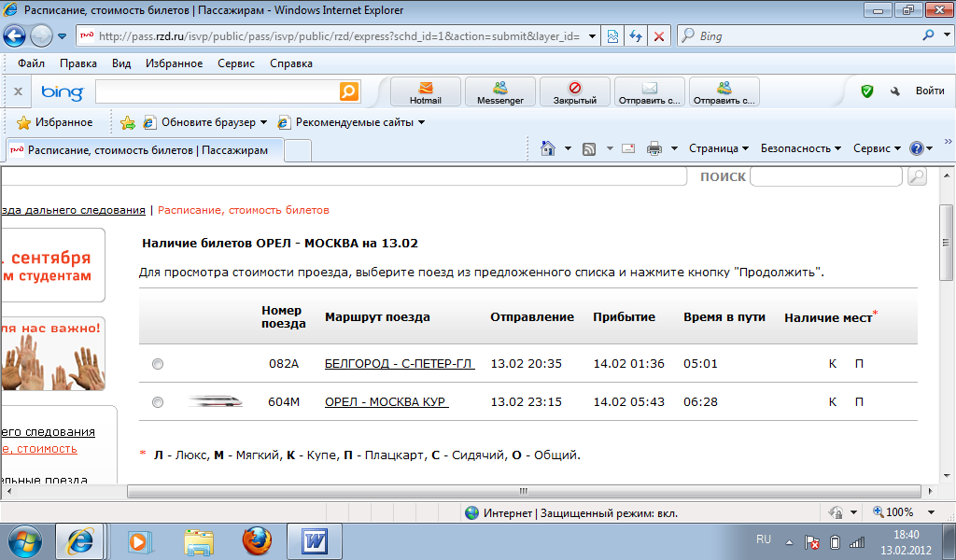Open the БЕЛГОРОД - С-ПЕТЕР-ГЛ route link
The width and height of the screenshot is (956, 560).
(400, 364)
